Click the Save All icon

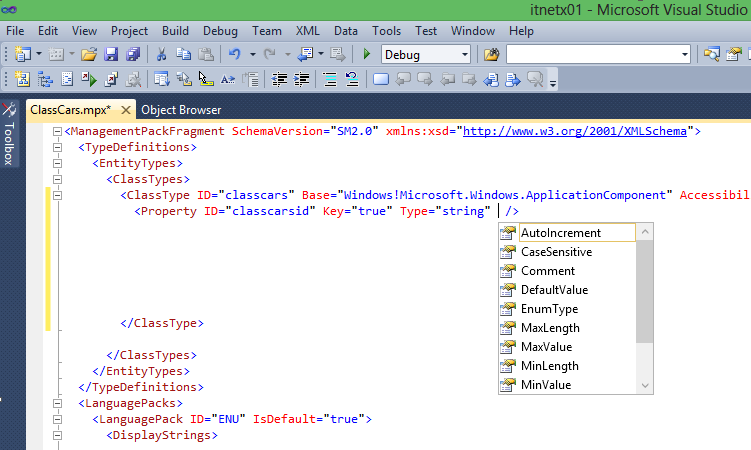(x=130, y=54)
